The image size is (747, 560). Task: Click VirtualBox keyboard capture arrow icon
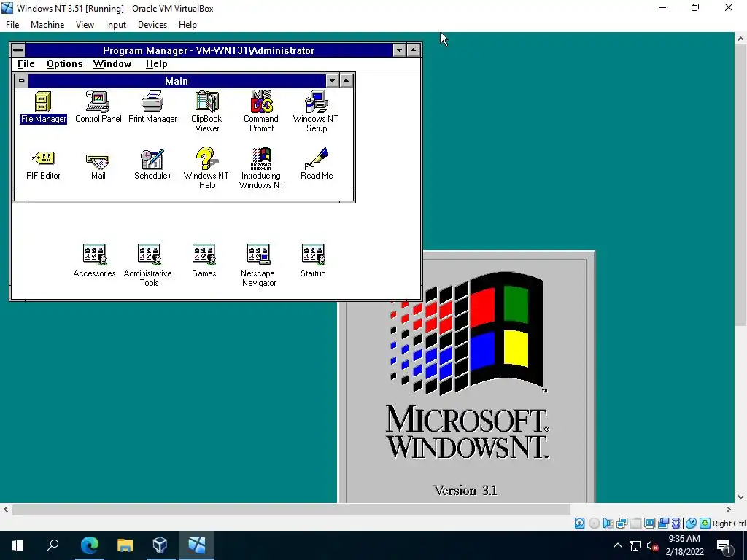[x=705, y=524]
